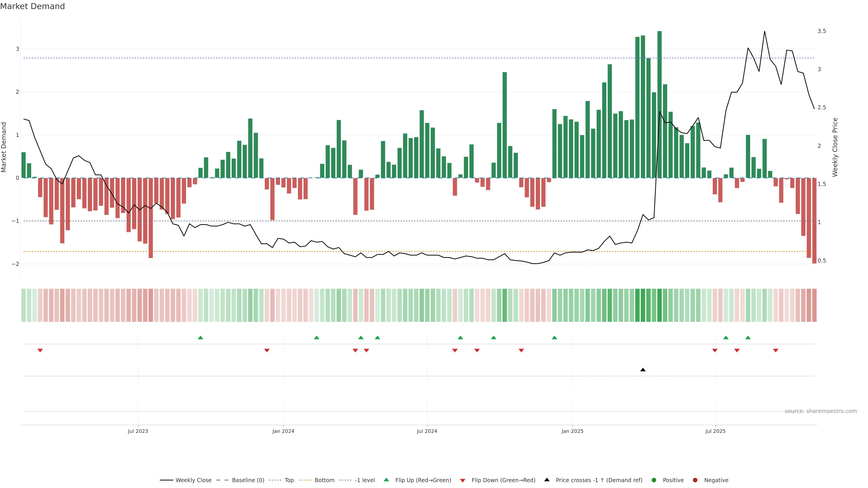868x488 pixels.
Task: Click the Weekly Close Price axis title
Action: click(x=835, y=147)
